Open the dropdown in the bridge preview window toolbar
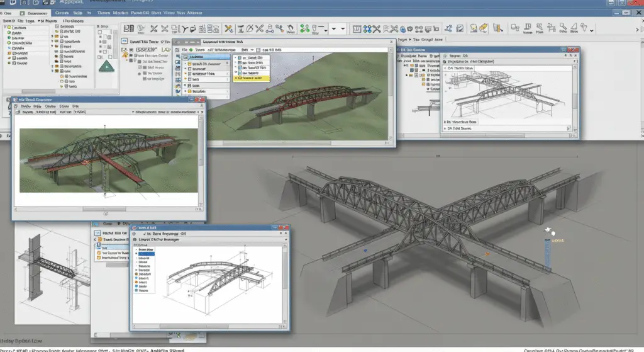Image resolution: width=644 pixels, height=352 pixels. (133, 112)
